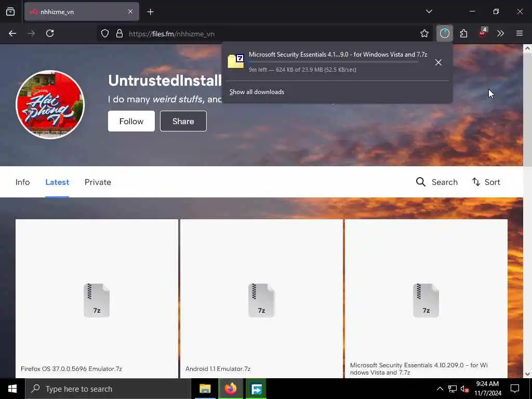Open the Info tab
Image resolution: width=532 pixels, height=399 pixels.
[x=23, y=182]
